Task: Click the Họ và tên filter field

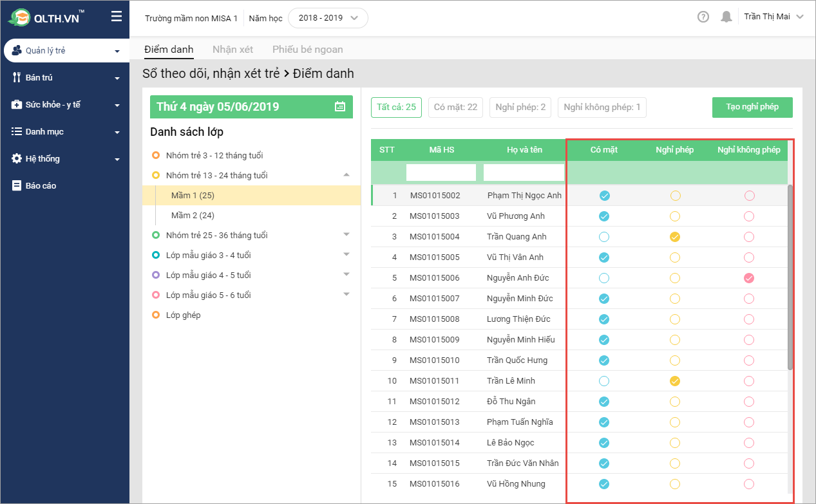Action: click(524, 173)
